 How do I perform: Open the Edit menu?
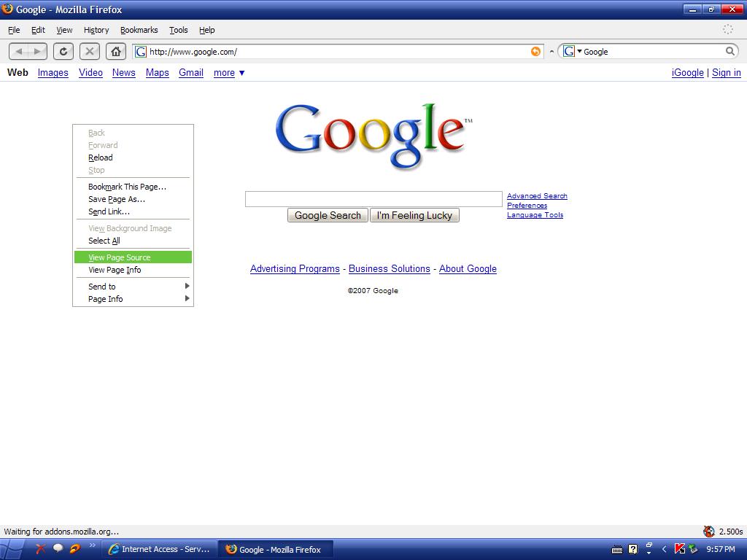pyautogui.click(x=38, y=30)
